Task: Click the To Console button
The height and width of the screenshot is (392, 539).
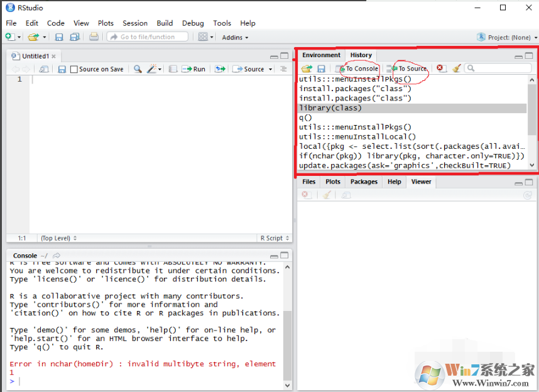Action: click(358, 68)
